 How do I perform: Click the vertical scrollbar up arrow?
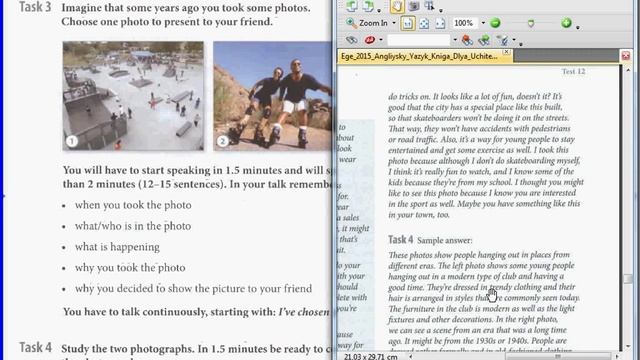click(628, 70)
